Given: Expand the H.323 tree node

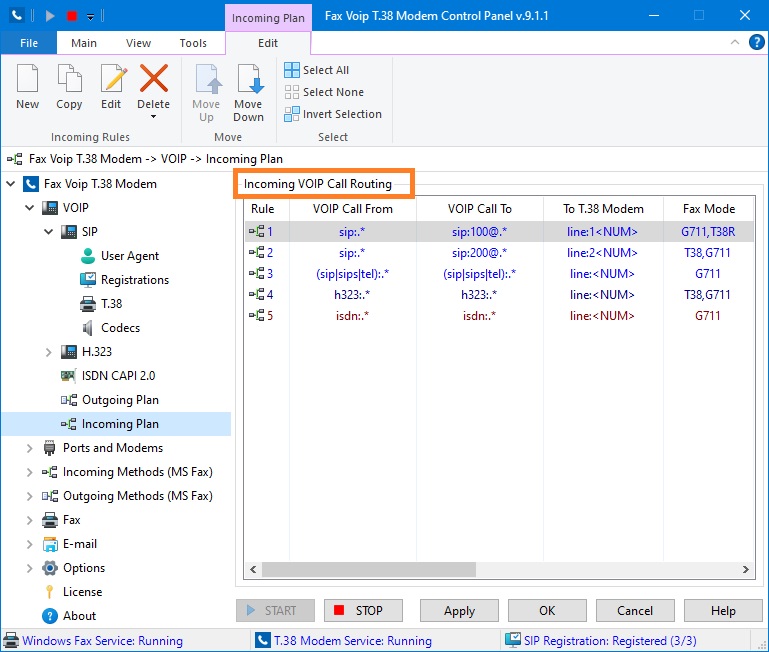Looking at the screenshot, I should [x=49, y=352].
